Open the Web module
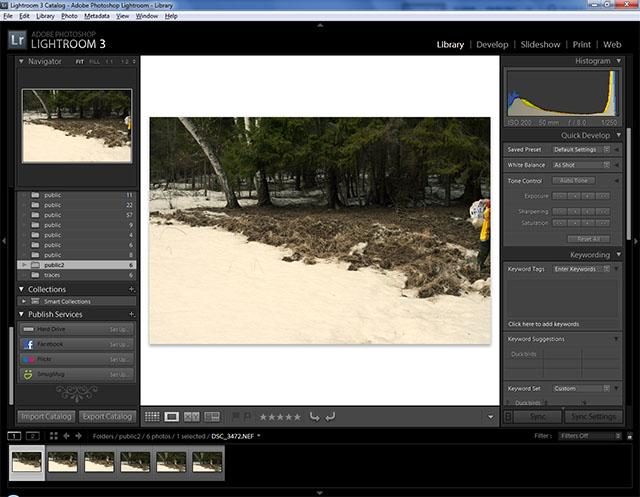Screen dimensions: 640x497 point(612,44)
